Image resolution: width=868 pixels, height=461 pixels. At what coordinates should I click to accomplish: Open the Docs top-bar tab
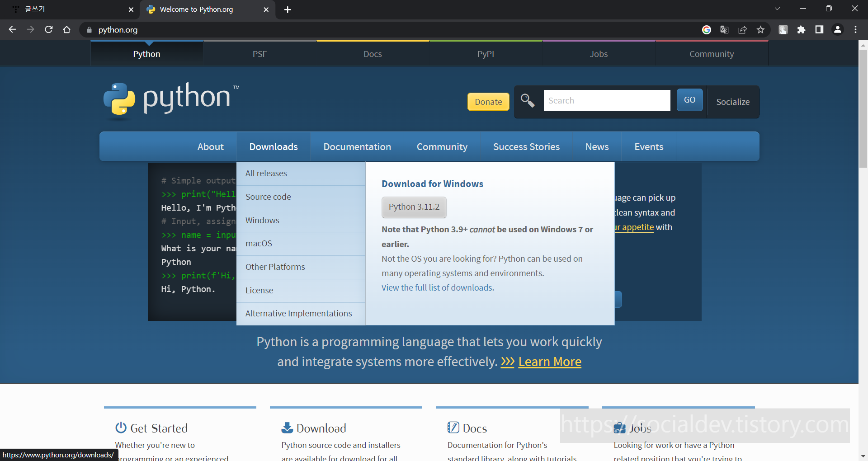click(373, 54)
